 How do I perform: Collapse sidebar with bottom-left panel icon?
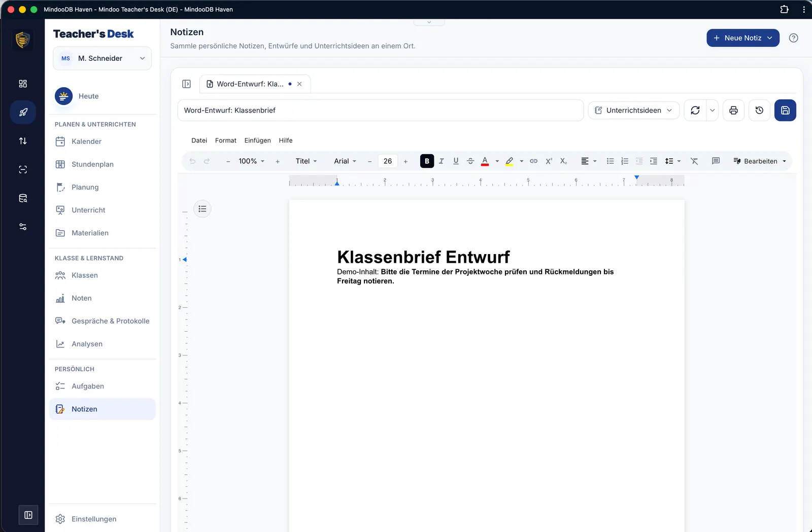click(x=28, y=515)
